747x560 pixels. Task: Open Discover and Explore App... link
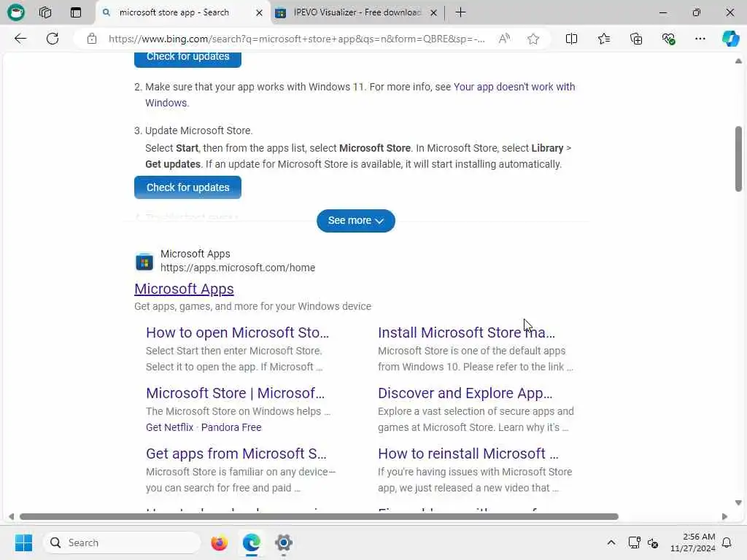[465, 393]
